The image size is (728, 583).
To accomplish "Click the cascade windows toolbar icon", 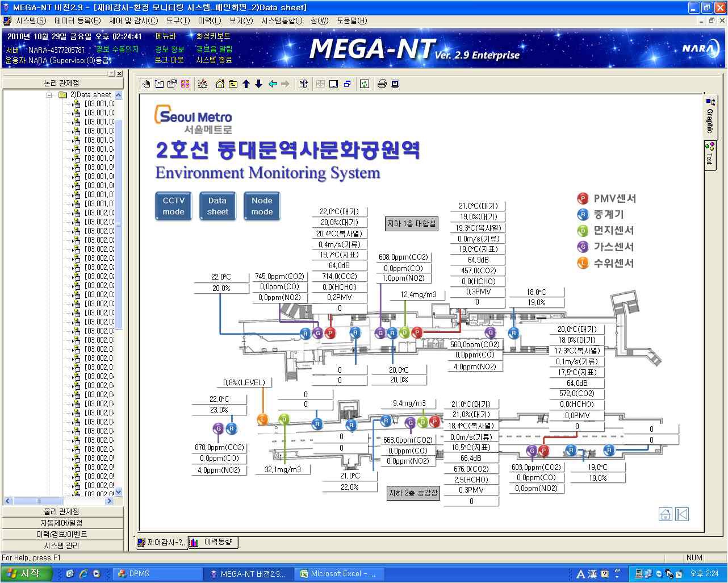I will point(347,84).
